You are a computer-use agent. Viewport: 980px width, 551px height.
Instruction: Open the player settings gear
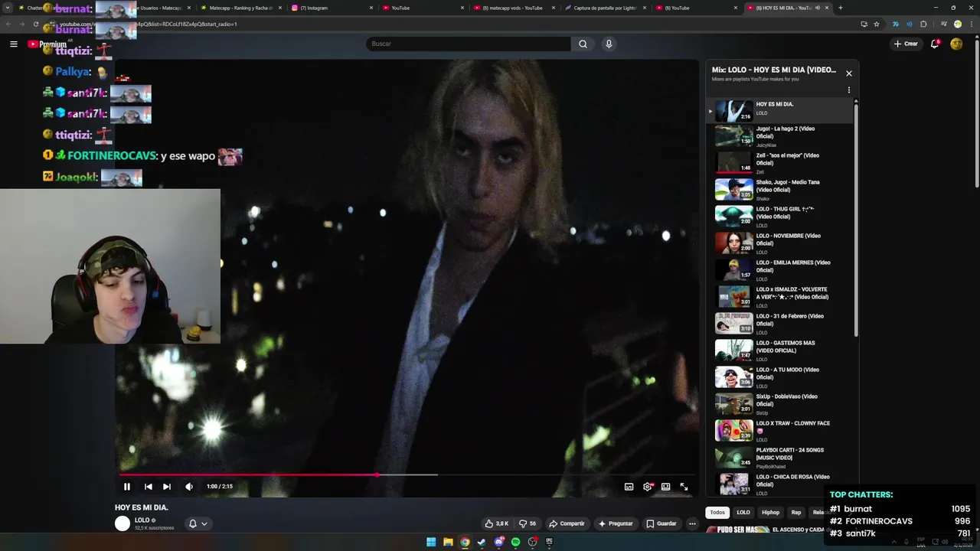pos(648,487)
